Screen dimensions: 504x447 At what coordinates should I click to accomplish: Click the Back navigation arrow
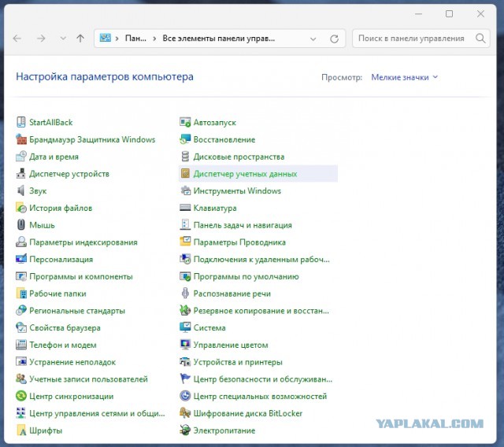point(17,39)
